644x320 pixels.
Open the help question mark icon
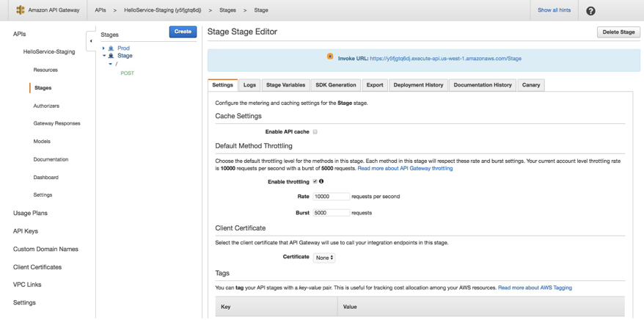(x=590, y=11)
